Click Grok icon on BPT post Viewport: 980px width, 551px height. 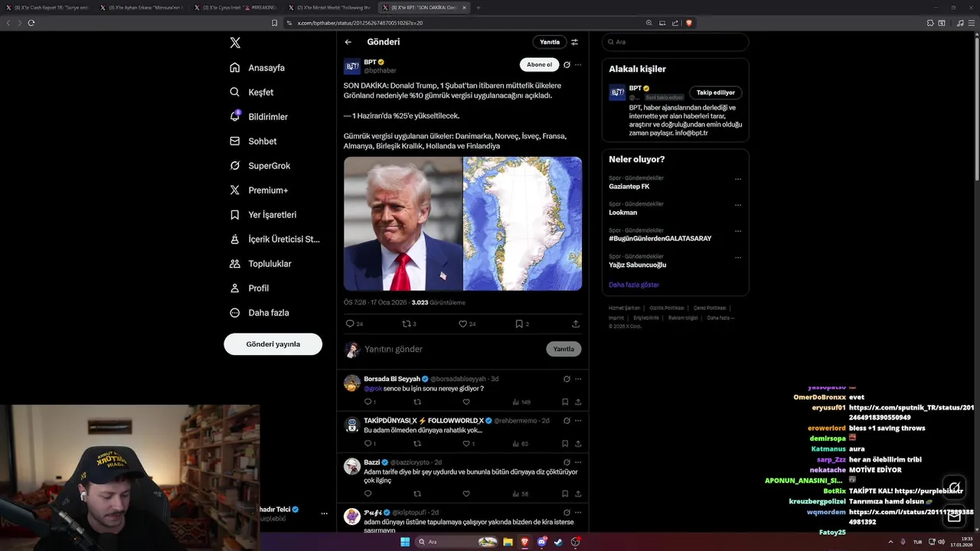point(567,65)
